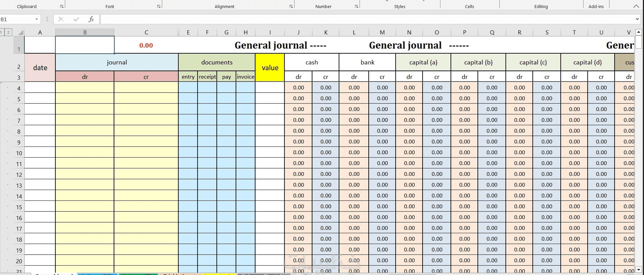Image resolution: width=644 pixels, height=275 pixels.
Task: Click the "documents" header cell
Action: [x=217, y=62]
